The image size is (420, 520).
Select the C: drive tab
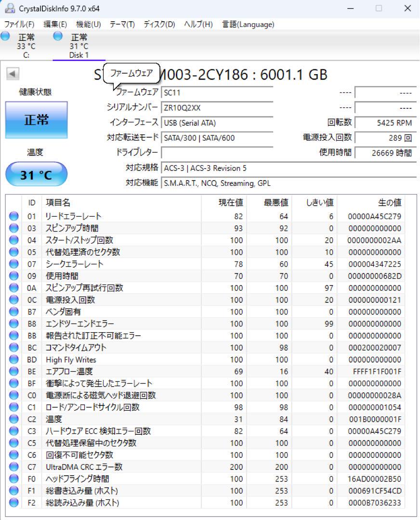coord(26,46)
